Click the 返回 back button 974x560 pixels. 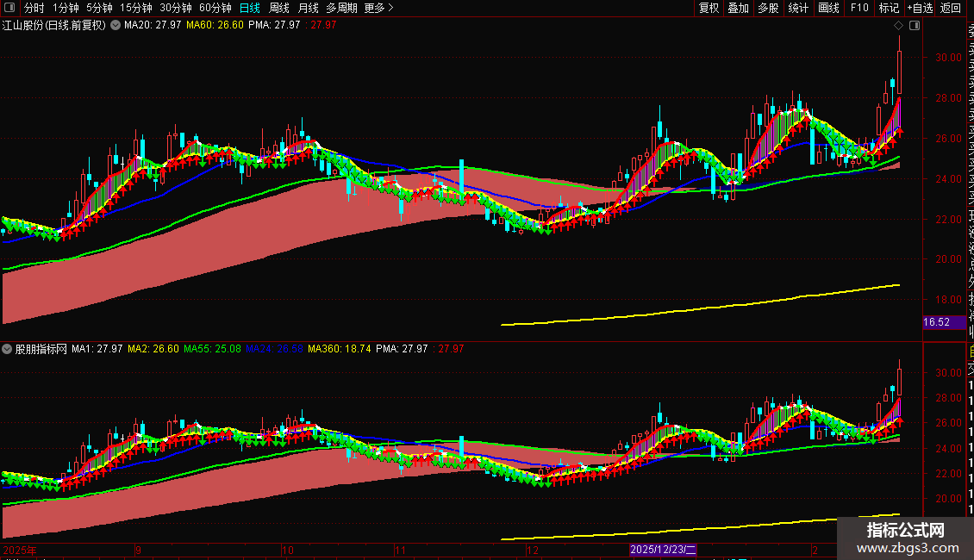pos(951,8)
